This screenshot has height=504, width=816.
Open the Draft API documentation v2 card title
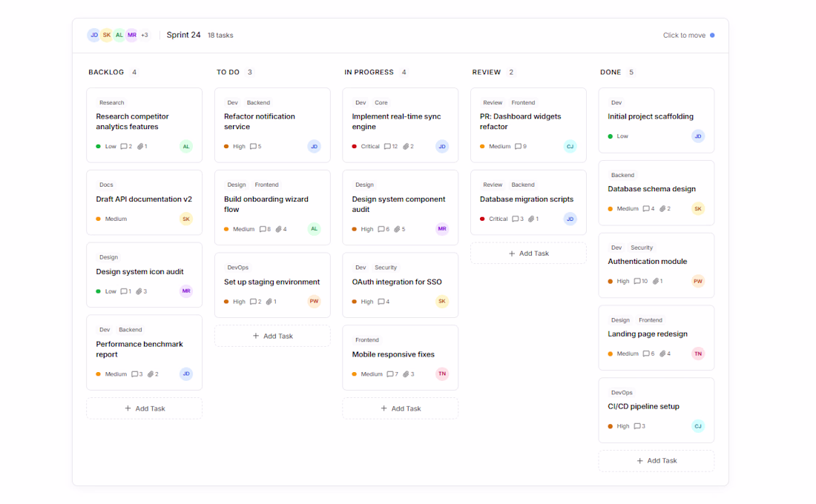pyautogui.click(x=144, y=199)
